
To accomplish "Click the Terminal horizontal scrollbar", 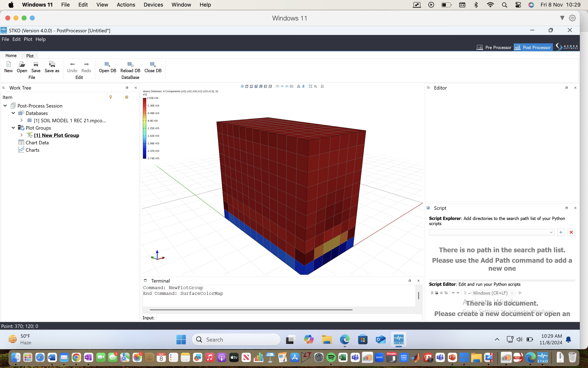I will coord(251,310).
